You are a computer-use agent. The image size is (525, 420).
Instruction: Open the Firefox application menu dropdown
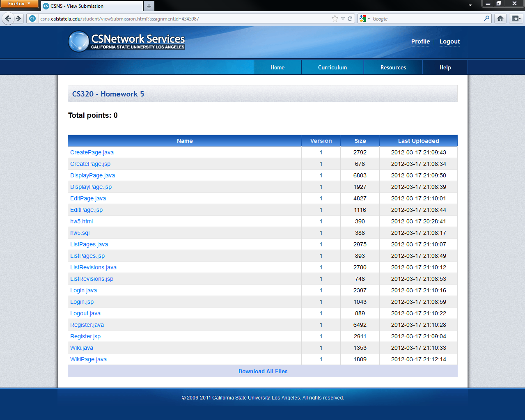[19, 4]
